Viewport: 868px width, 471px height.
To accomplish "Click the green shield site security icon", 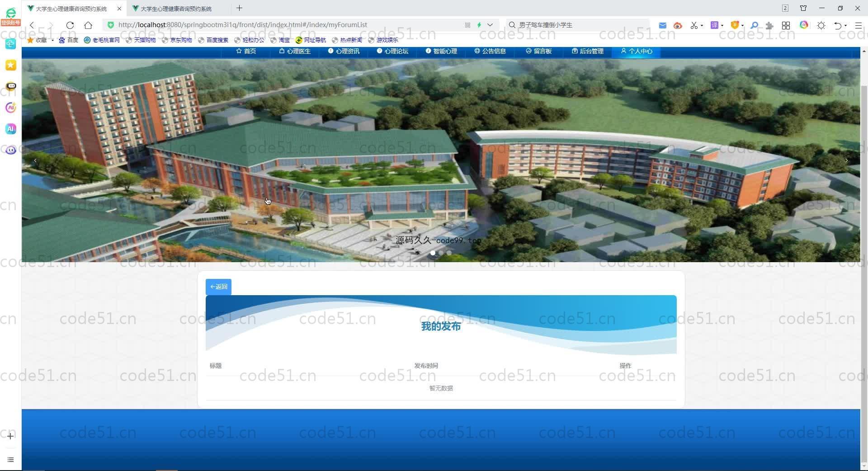I will point(111,25).
